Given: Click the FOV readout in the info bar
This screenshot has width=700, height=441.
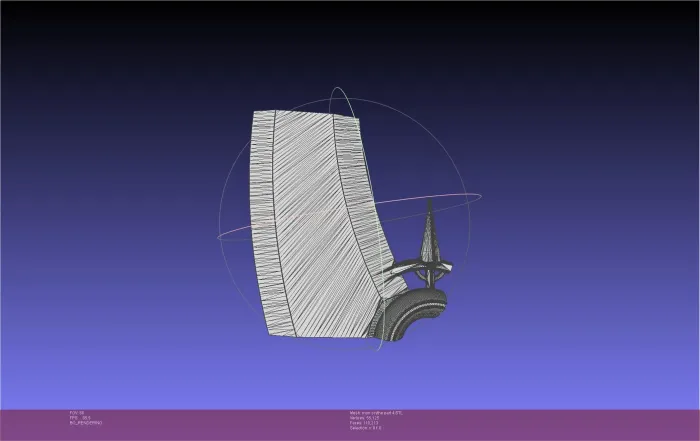Looking at the screenshot, I should [x=77, y=413].
